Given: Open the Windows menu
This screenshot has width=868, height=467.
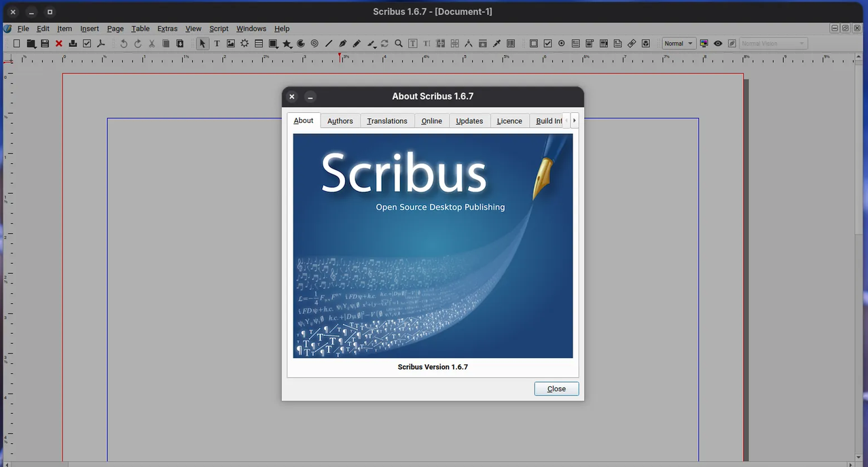Looking at the screenshot, I should click(251, 29).
